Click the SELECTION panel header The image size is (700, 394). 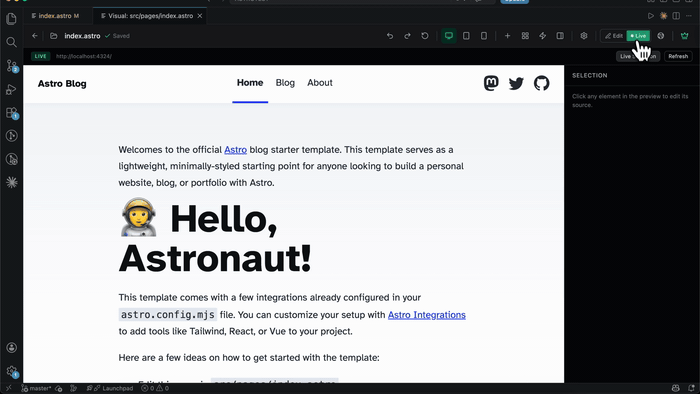tap(590, 75)
